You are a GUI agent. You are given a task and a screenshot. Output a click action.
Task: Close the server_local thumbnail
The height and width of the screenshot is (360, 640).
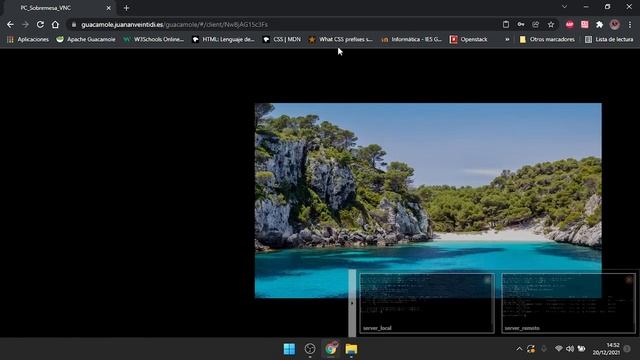487,280
